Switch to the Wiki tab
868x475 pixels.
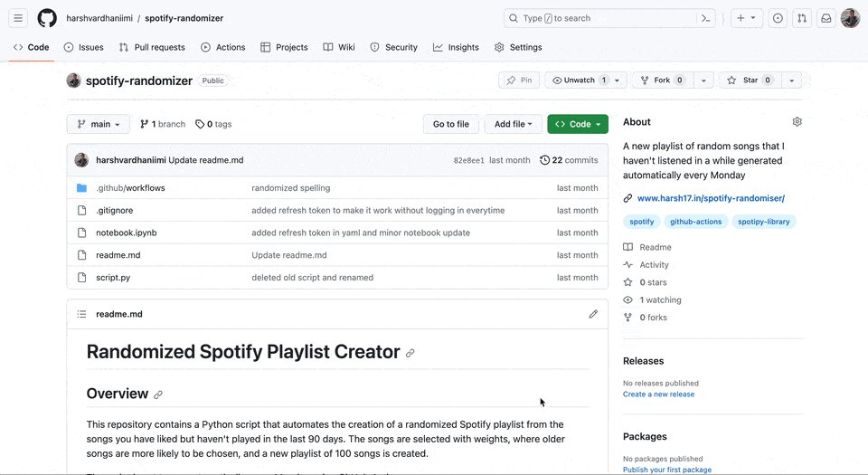pyautogui.click(x=339, y=48)
